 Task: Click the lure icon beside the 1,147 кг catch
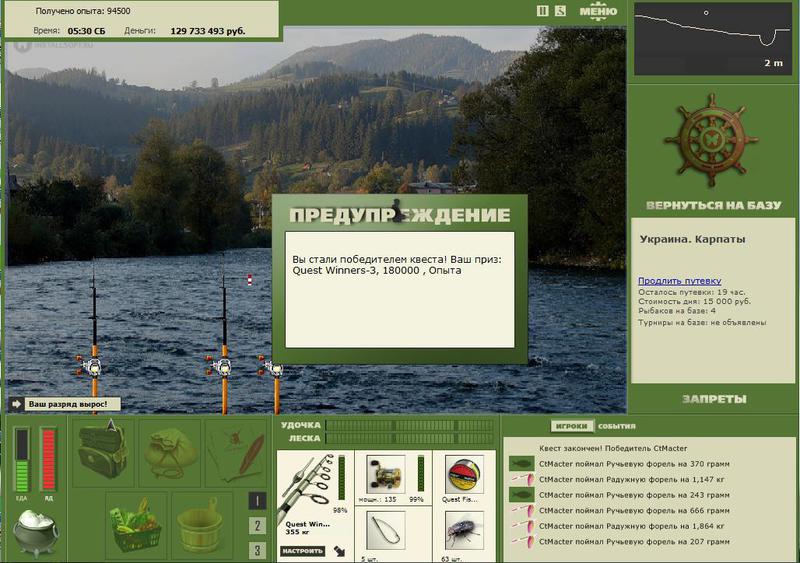[x=521, y=479]
